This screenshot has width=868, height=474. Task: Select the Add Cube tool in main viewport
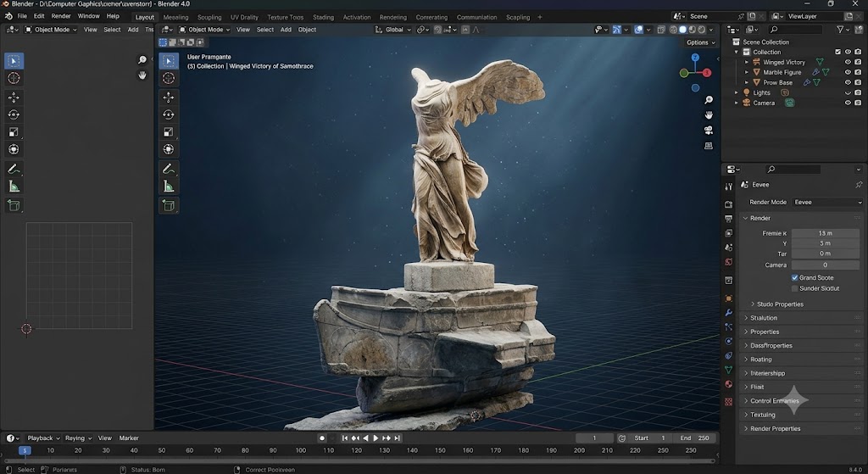tap(169, 206)
